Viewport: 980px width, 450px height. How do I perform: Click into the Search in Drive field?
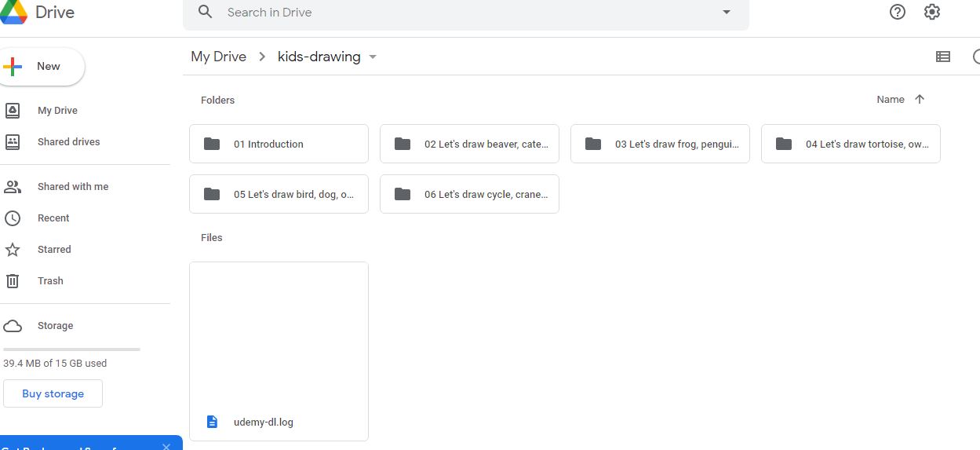pyautogui.click(x=466, y=13)
